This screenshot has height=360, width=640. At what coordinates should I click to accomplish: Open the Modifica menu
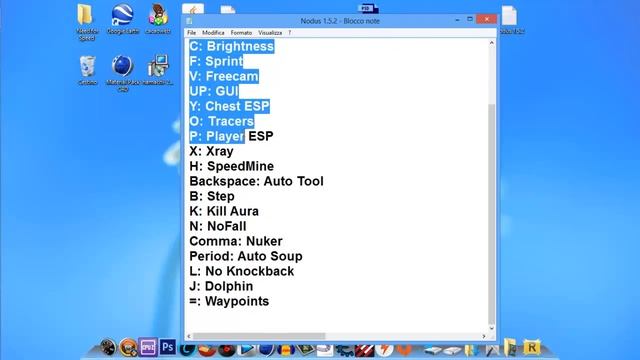click(x=213, y=33)
